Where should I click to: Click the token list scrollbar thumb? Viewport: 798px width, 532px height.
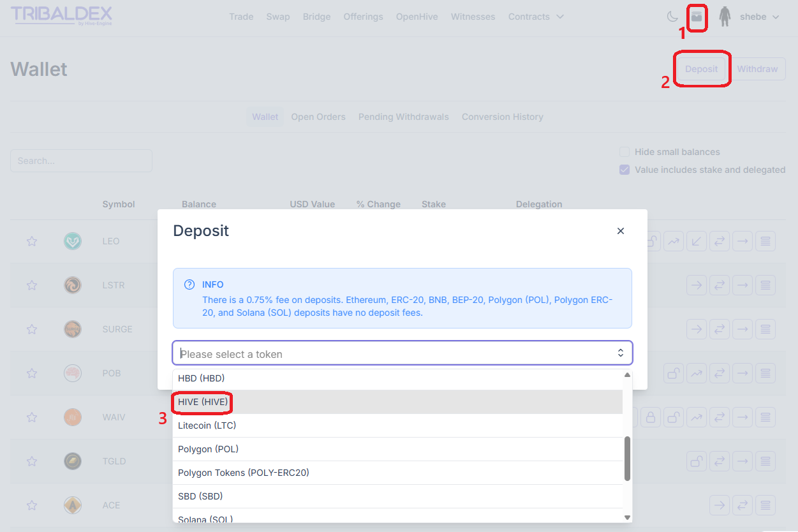point(627,459)
